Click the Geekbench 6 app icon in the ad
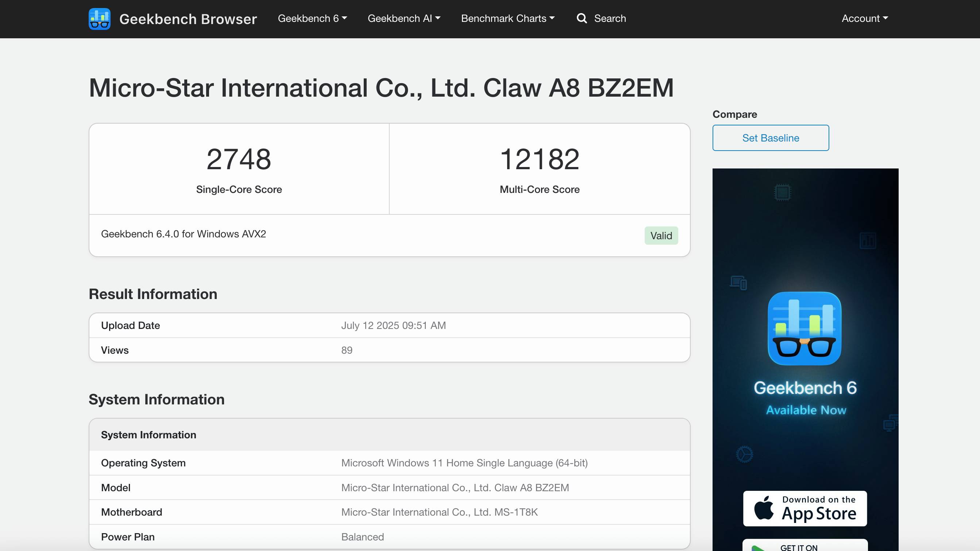Image resolution: width=980 pixels, height=551 pixels. (804, 328)
